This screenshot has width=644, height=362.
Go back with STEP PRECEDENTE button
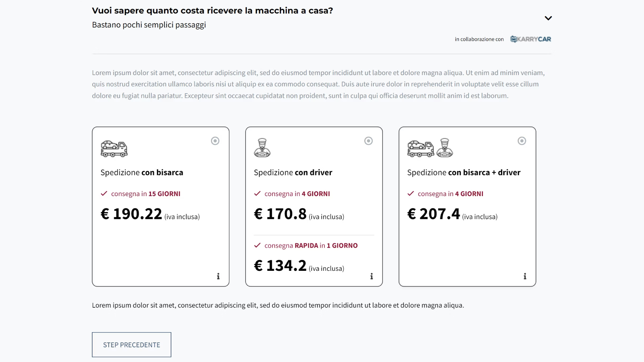click(131, 345)
